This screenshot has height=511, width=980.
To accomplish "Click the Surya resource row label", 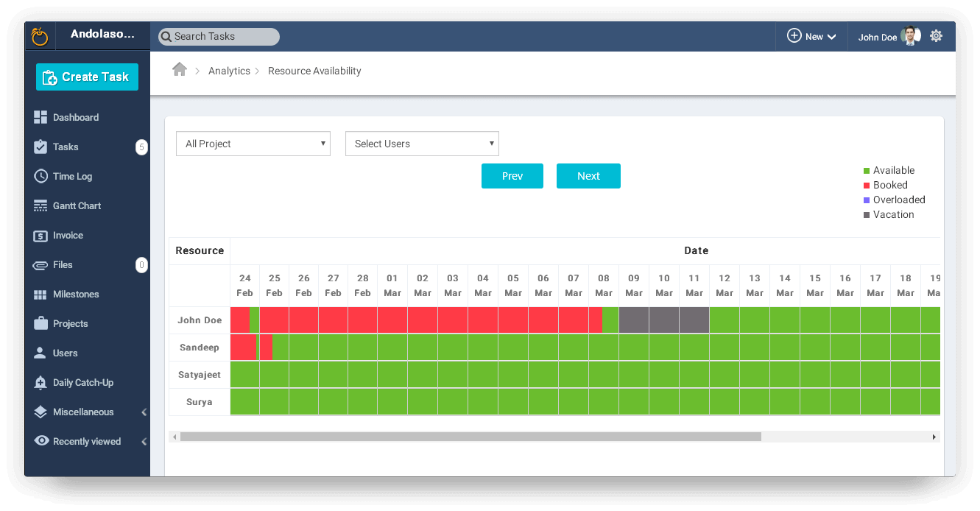I will click(x=200, y=402).
